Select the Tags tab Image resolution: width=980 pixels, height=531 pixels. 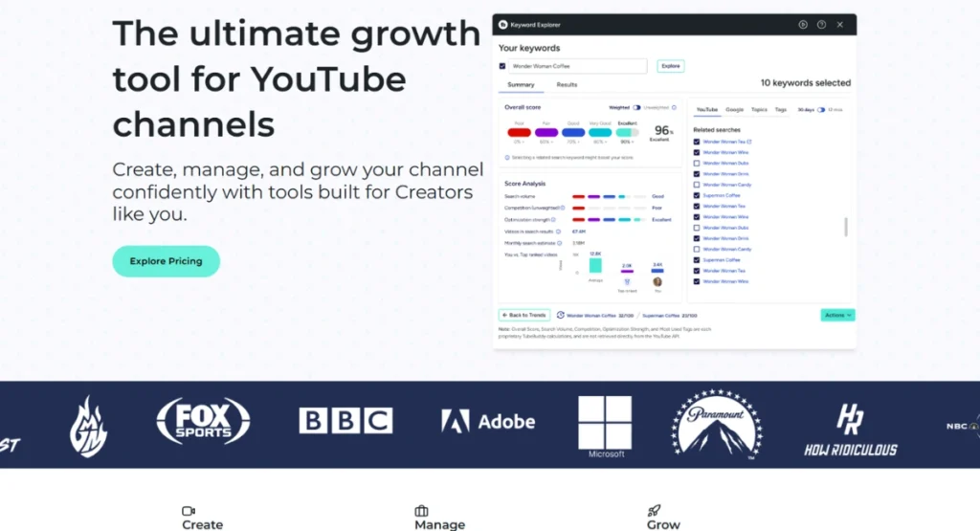pyautogui.click(x=781, y=110)
